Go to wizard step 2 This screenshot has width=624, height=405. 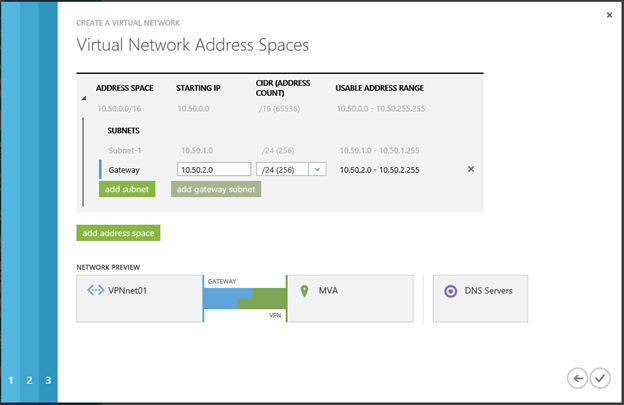(x=29, y=380)
